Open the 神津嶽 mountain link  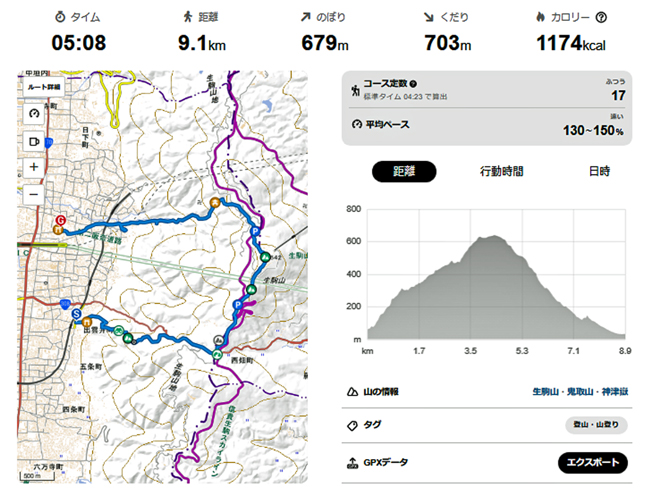click(612, 391)
